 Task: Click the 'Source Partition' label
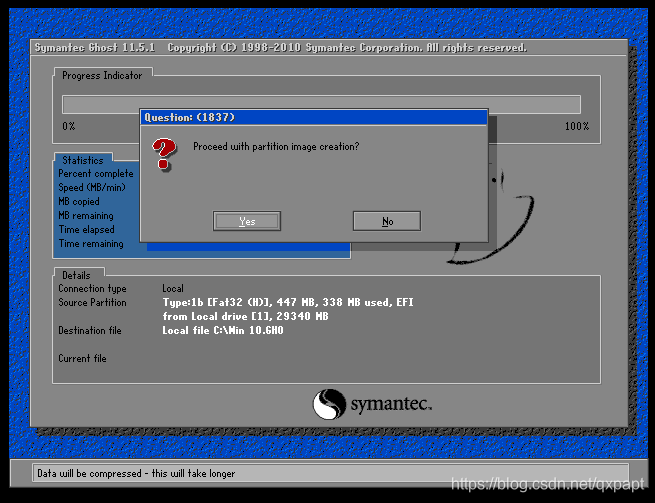point(92,302)
